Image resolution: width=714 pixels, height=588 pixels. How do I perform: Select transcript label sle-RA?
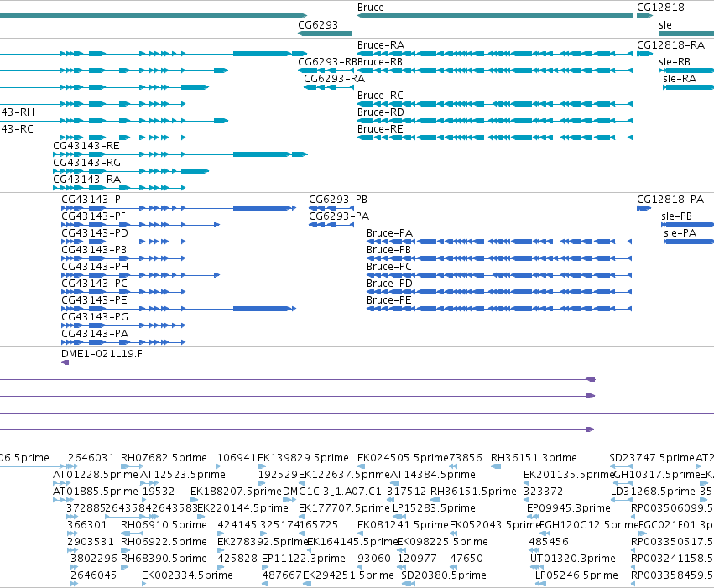point(680,79)
